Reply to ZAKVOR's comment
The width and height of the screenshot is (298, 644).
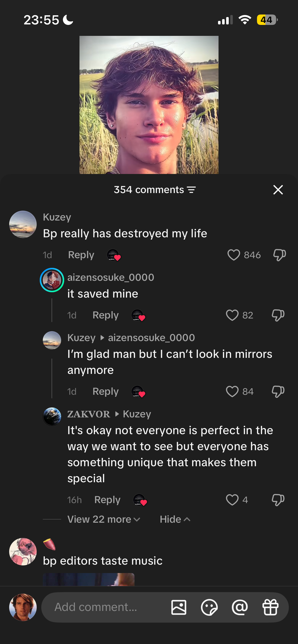pyautogui.click(x=107, y=500)
